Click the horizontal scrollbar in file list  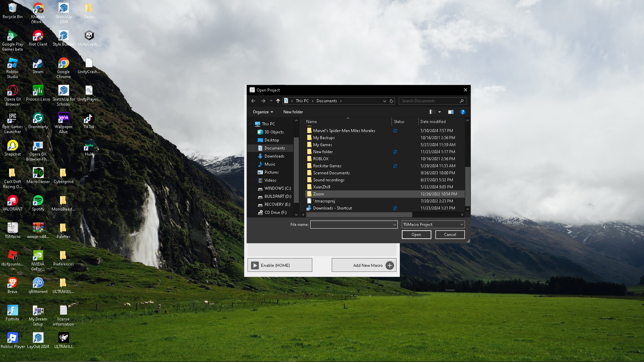tap(359, 215)
